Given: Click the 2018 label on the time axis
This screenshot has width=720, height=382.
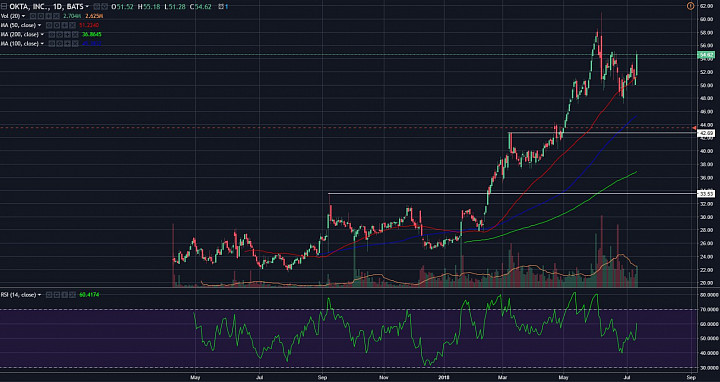Looking at the screenshot, I should (444, 377).
